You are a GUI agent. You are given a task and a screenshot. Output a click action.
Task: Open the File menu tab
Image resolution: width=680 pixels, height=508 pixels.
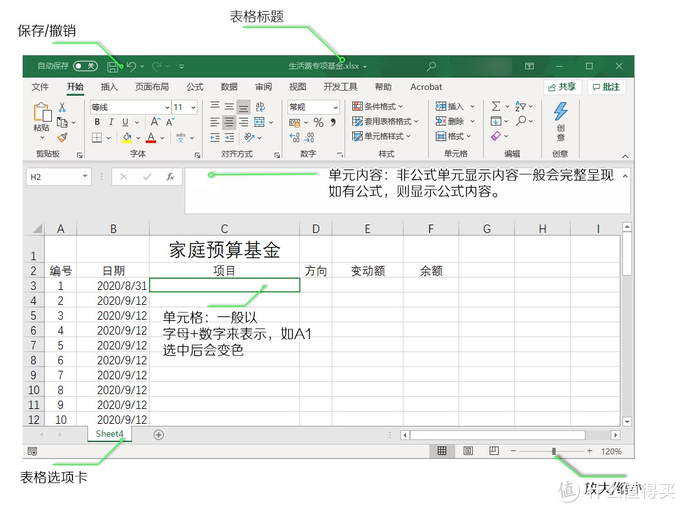[40, 87]
